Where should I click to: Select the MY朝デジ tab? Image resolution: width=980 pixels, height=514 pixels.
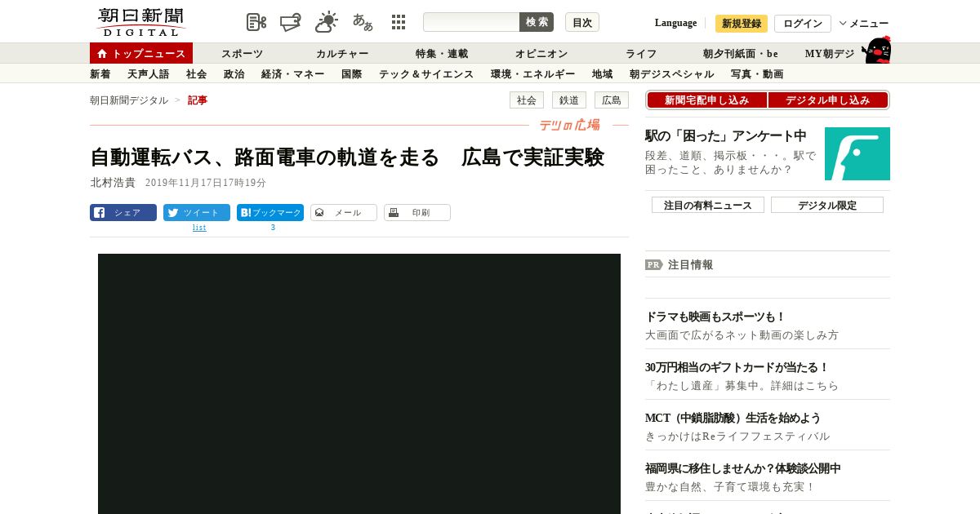coord(830,53)
